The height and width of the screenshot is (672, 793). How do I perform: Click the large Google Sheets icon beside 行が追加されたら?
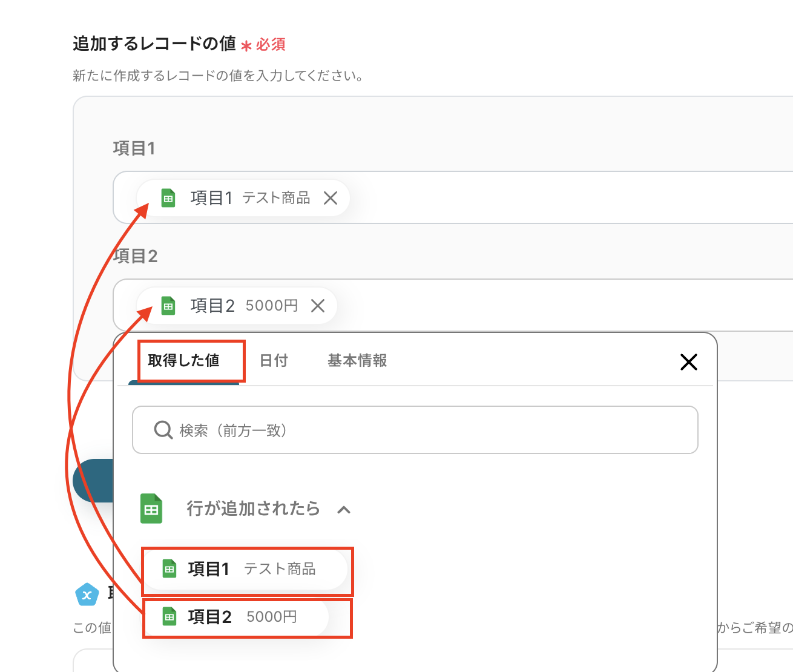pos(151,509)
